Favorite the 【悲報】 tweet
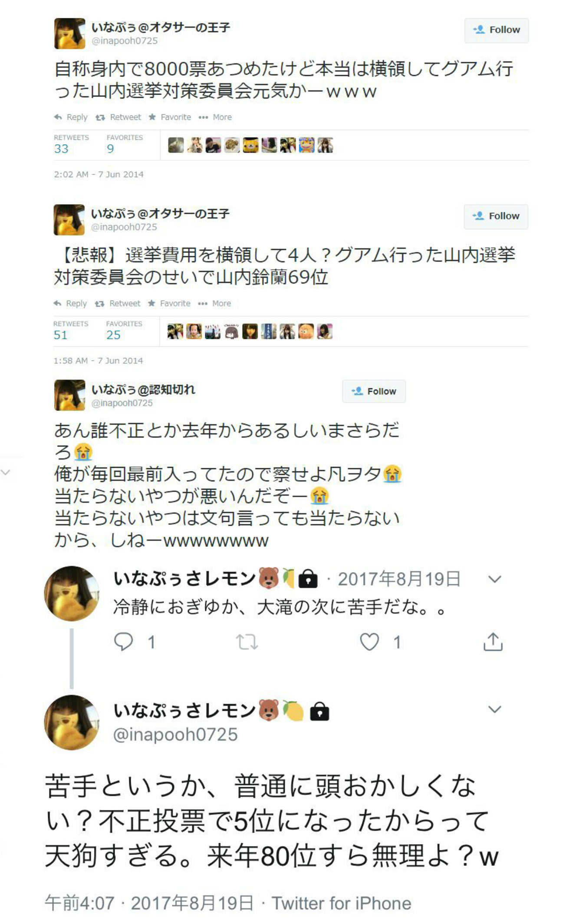The width and height of the screenshot is (566, 924). point(169,304)
